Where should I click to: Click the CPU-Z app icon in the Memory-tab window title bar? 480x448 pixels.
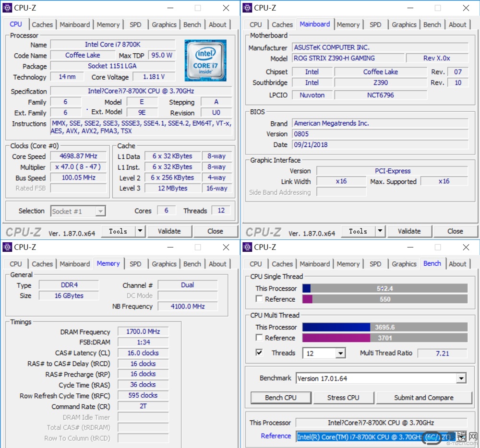[7, 247]
